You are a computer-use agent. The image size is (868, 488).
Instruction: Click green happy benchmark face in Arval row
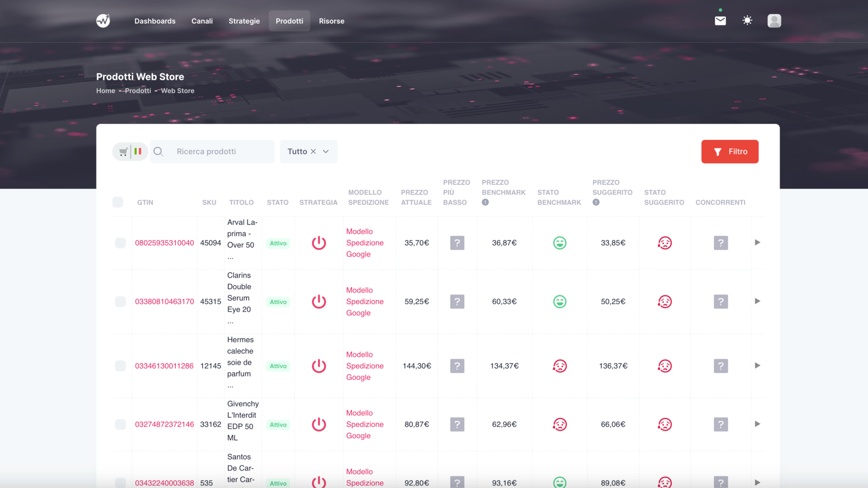point(560,243)
